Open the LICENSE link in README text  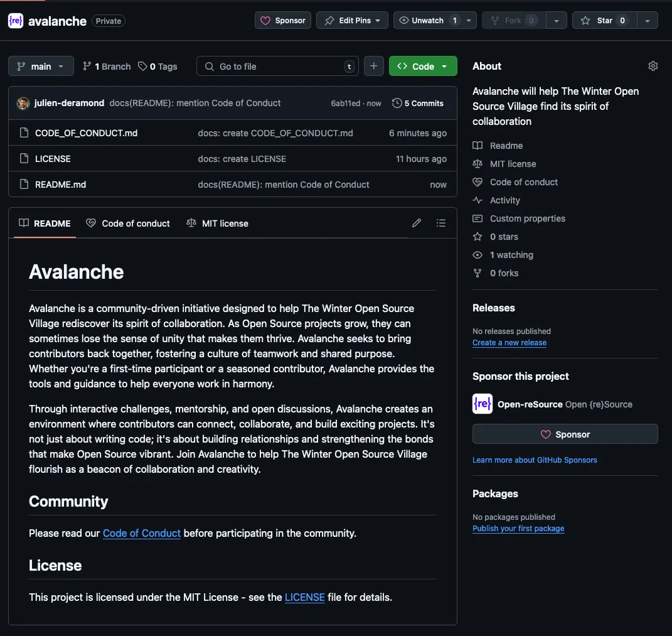tap(304, 597)
